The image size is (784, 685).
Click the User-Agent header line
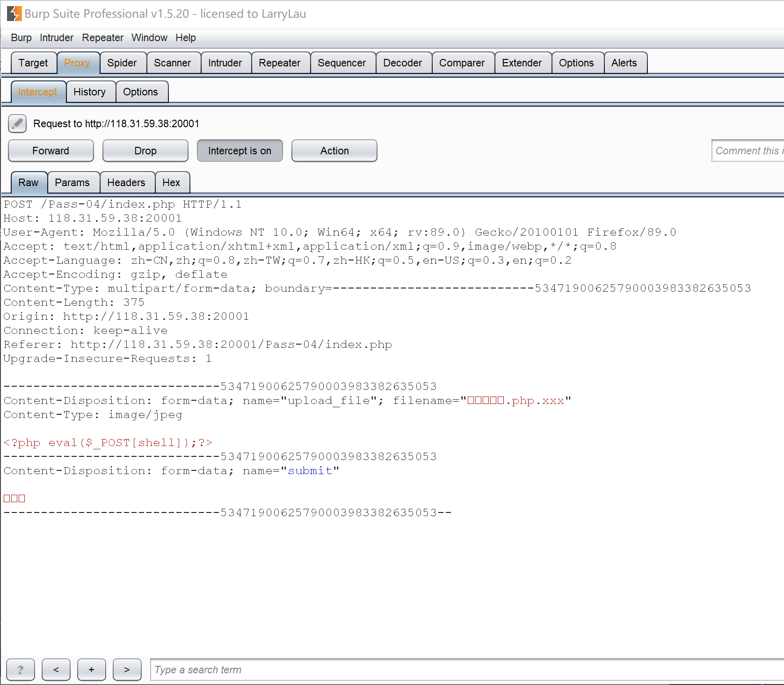tap(340, 232)
